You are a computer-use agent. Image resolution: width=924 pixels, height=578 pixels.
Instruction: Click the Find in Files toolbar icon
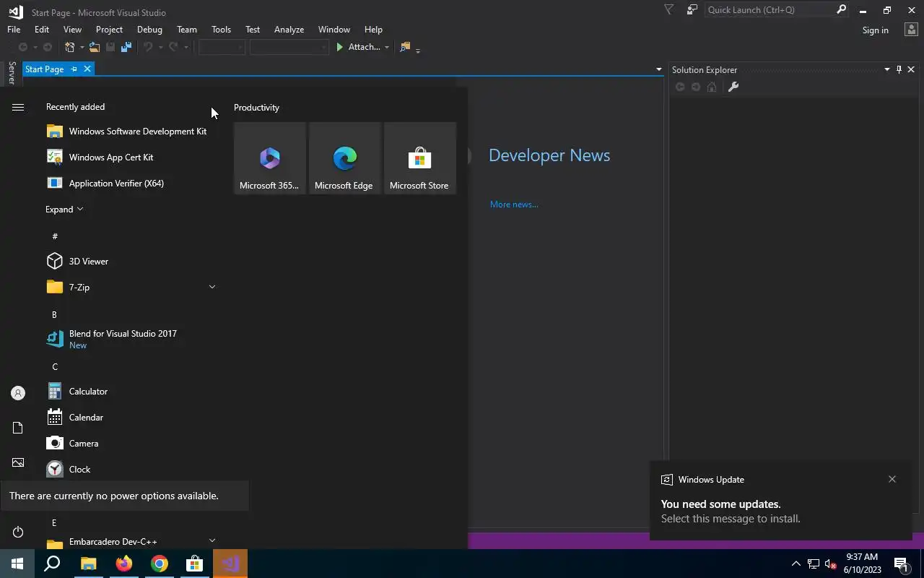405,47
